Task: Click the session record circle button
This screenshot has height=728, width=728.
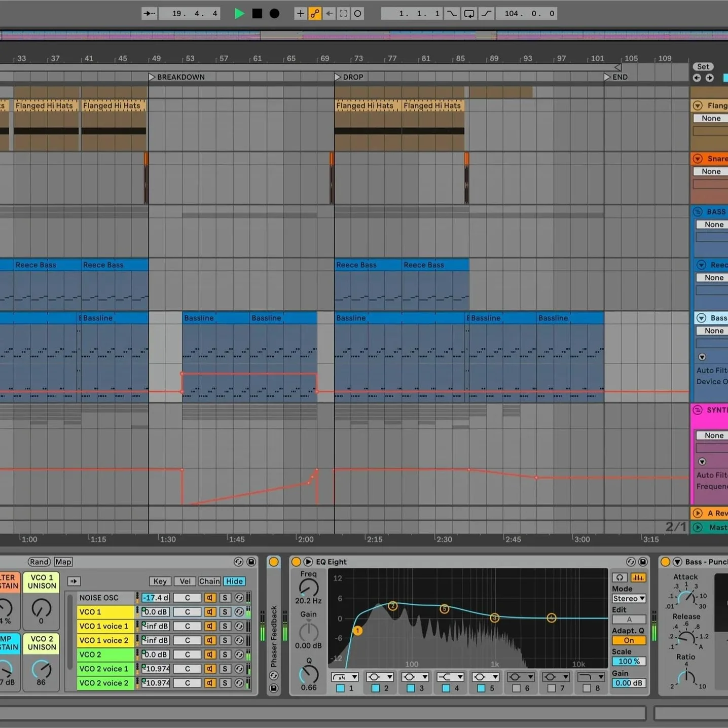Action: (357, 14)
